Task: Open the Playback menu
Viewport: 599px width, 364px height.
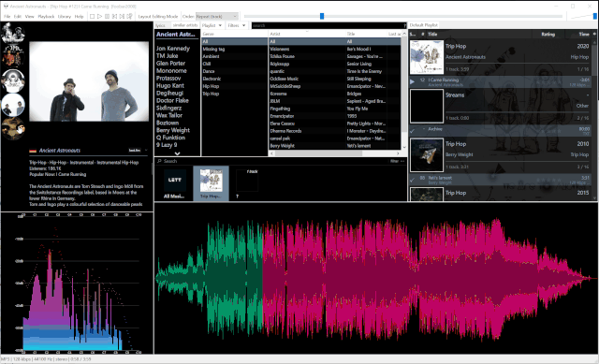Action: [x=46, y=17]
